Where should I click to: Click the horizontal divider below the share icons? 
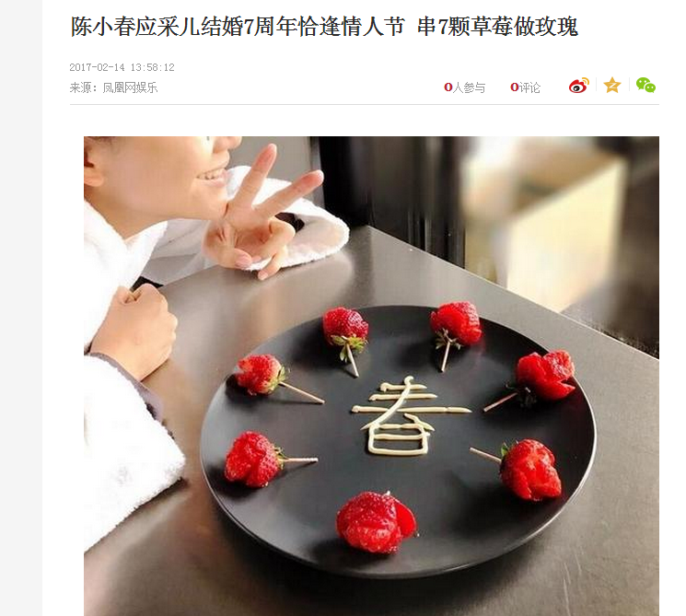click(365, 105)
